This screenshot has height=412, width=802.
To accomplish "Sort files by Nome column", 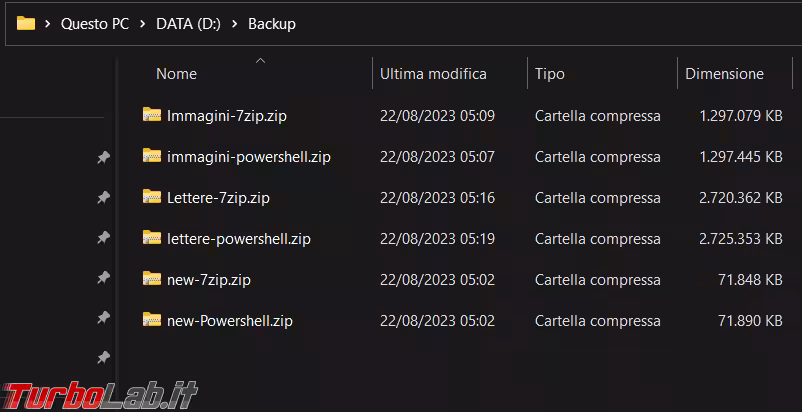I will click(x=177, y=74).
